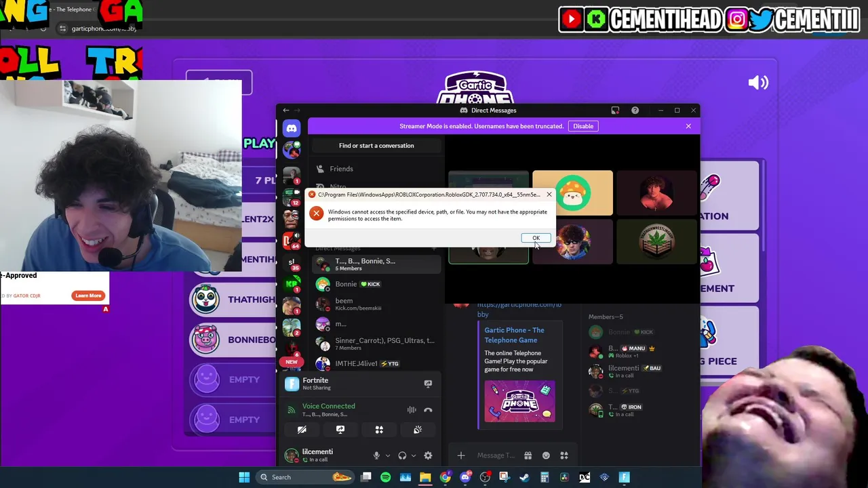The image size is (868, 488).
Task: Click the taskbar Search box
Action: (x=305, y=477)
